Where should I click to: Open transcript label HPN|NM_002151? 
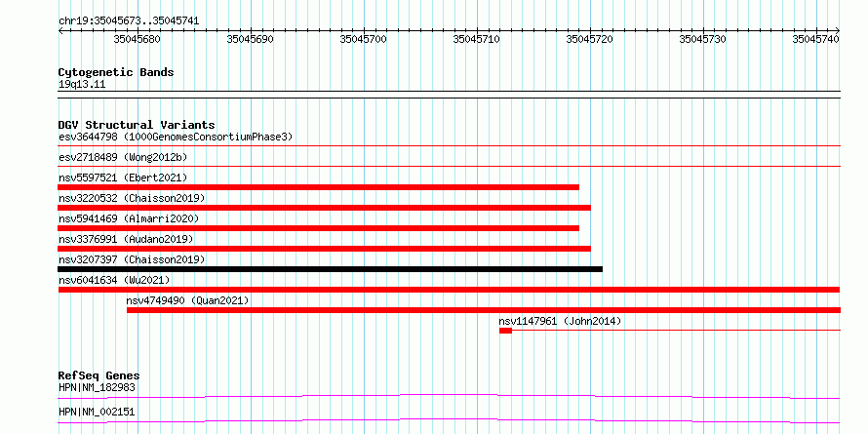(97, 413)
